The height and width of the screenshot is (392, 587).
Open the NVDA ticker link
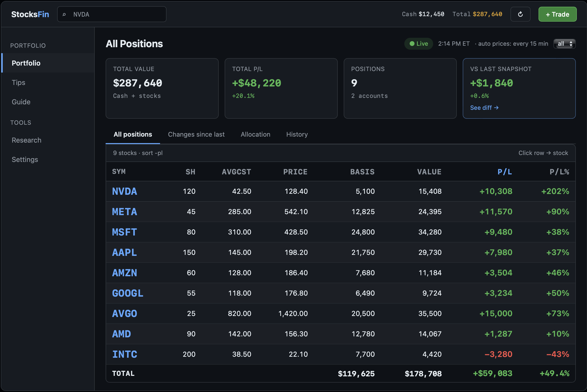pyautogui.click(x=125, y=192)
